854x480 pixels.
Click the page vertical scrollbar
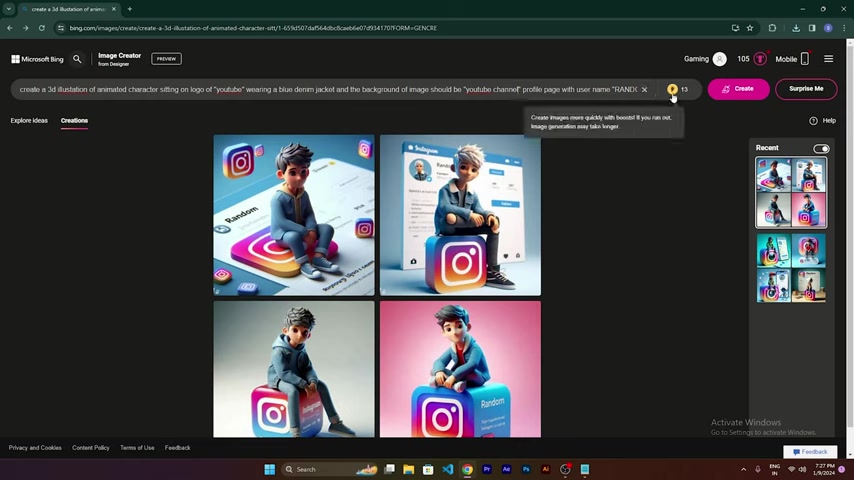tap(850, 248)
